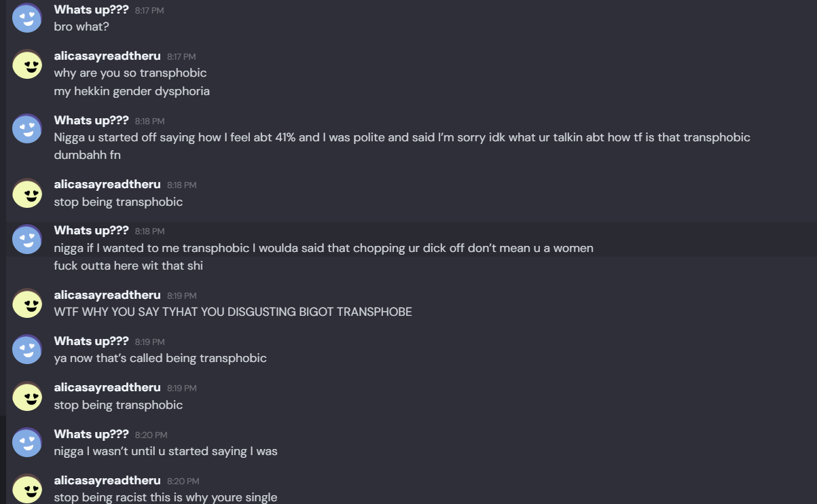The width and height of the screenshot is (817, 504).
Task: Select the "my hekkin gender dysphoria" message
Action: [132, 91]
